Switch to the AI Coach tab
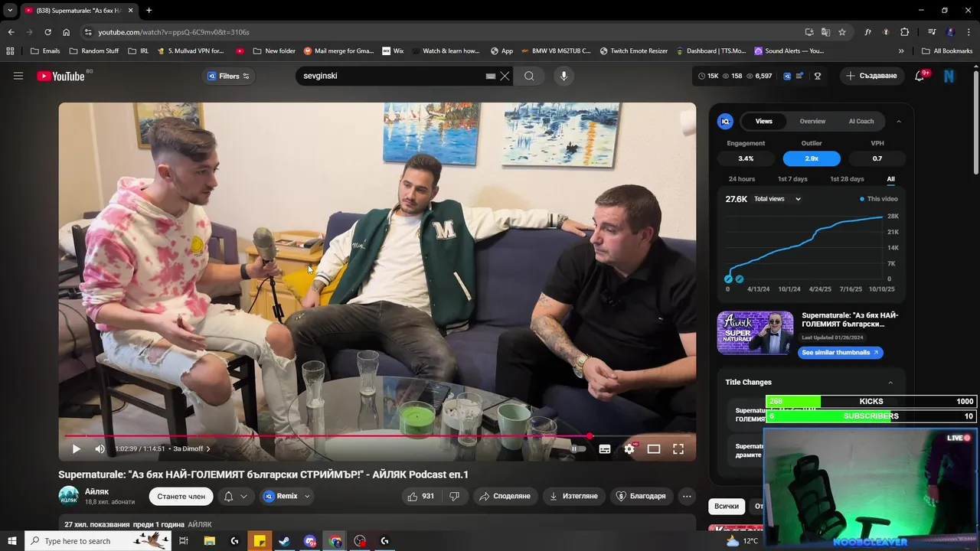The image size is (980, 551). click(x=861, y=121)
